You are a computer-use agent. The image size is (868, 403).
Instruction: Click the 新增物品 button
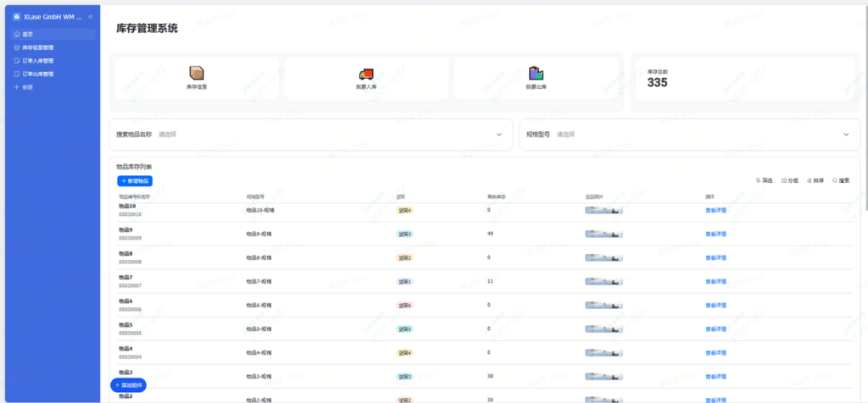(x=135, y=181)
